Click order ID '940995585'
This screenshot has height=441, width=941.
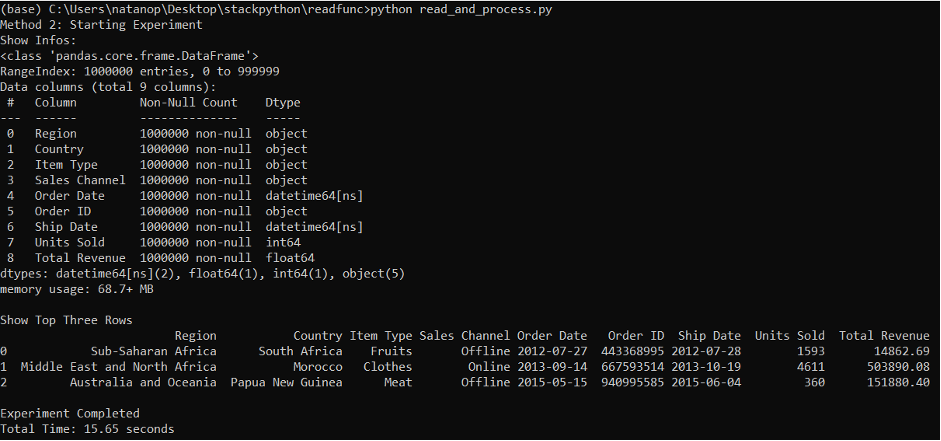coord(633,383)
